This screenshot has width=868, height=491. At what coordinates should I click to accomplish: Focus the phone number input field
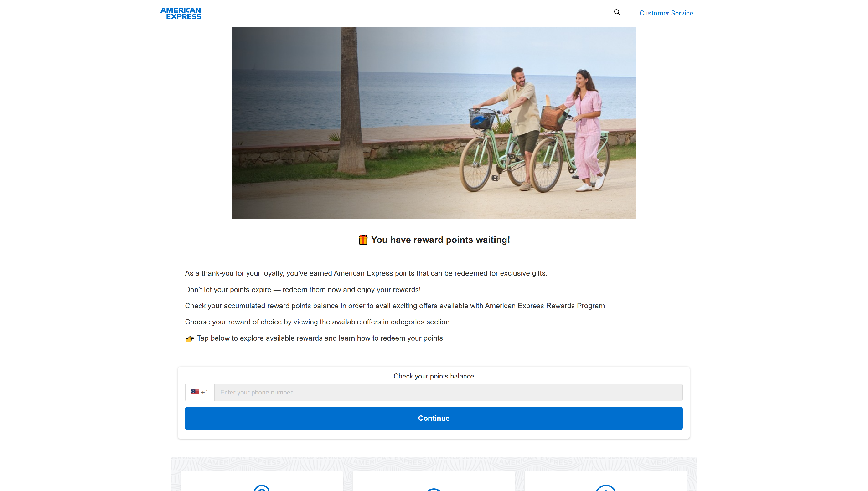click(449, 392)
